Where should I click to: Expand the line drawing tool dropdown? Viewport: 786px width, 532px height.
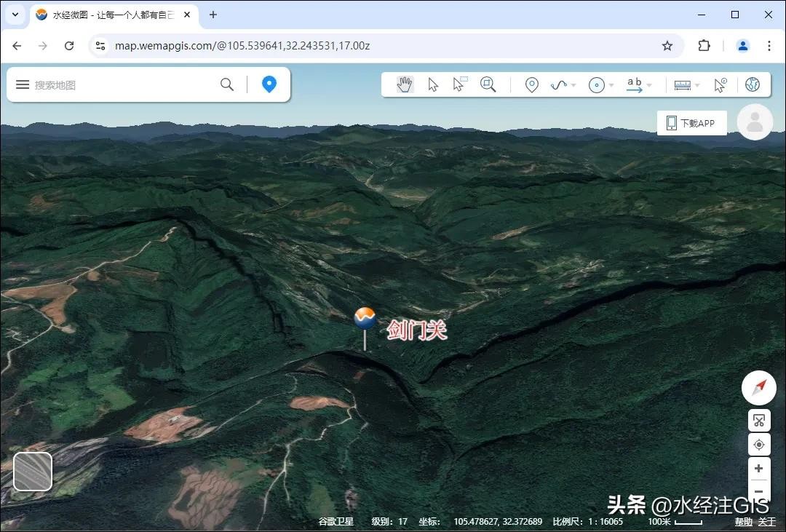(x=573, y=86)
